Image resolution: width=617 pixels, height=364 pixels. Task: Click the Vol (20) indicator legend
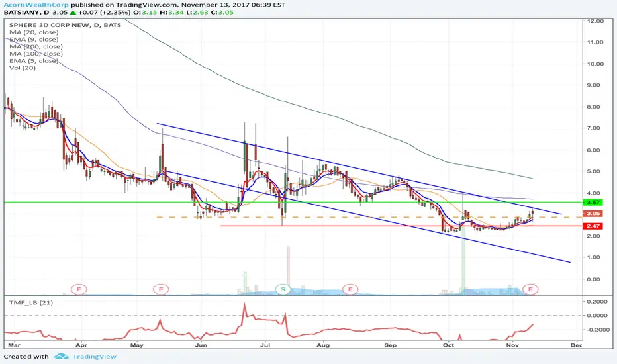coord(23,68)
